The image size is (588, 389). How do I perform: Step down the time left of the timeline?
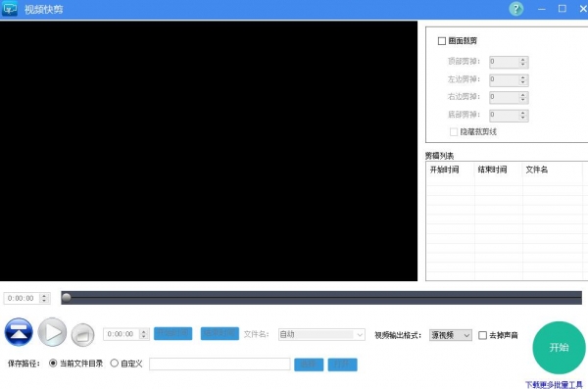(44, 301)
